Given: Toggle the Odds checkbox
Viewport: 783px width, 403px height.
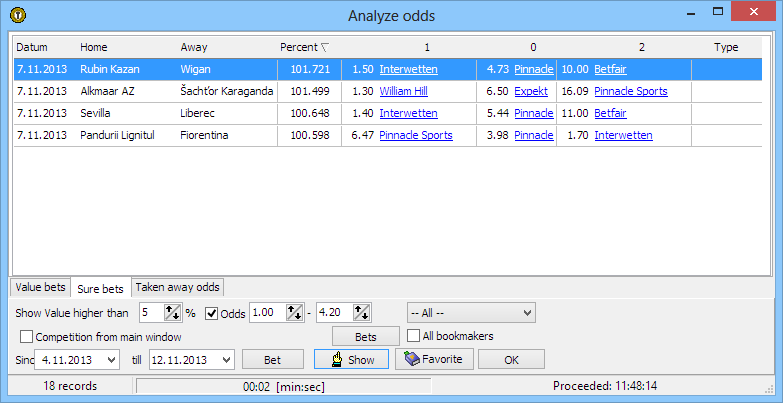Looking at the screenshot, I should pos(212,313).
